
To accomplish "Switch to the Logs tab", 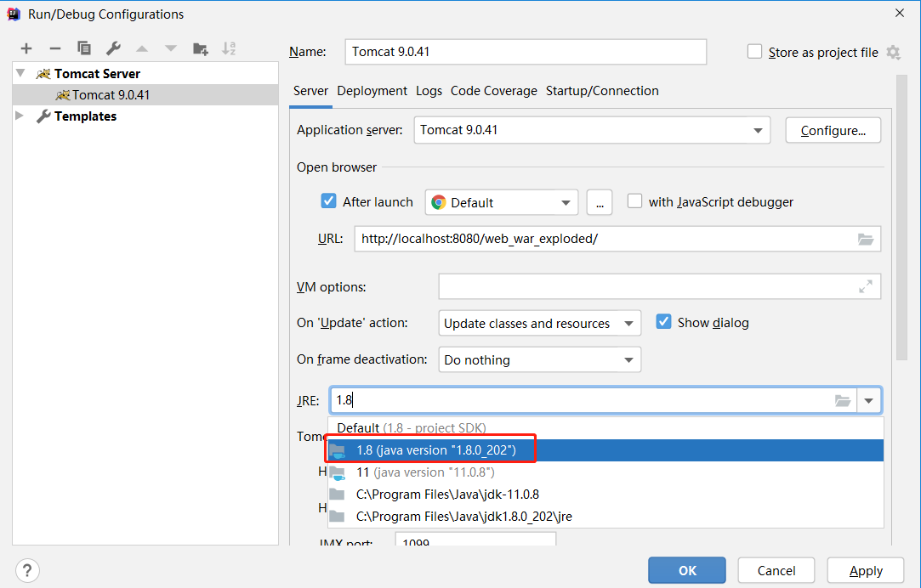I will click(429, 91).
